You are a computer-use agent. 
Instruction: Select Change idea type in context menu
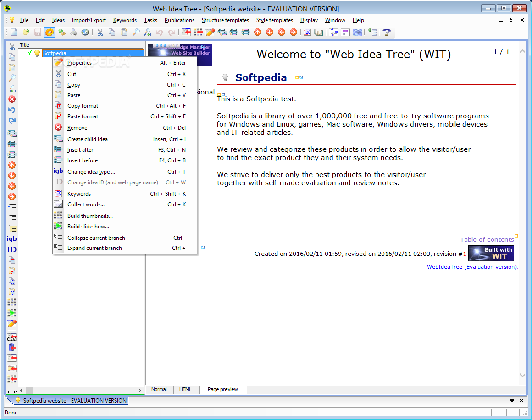click(x=125, y=172)
